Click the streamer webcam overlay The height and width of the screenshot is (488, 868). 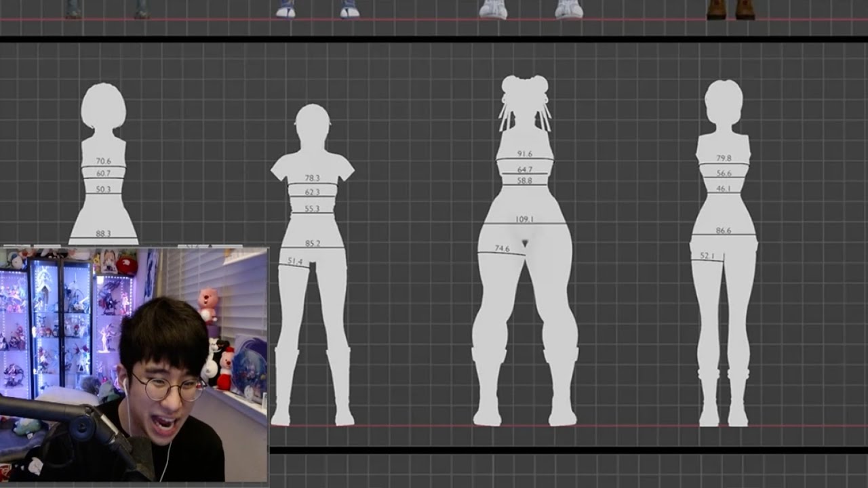(x=134, y=365)
